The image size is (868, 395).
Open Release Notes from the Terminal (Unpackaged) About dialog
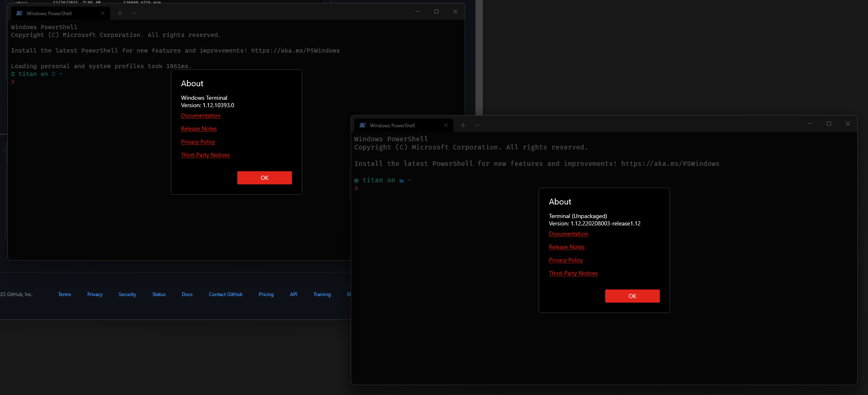click(567, 247)
